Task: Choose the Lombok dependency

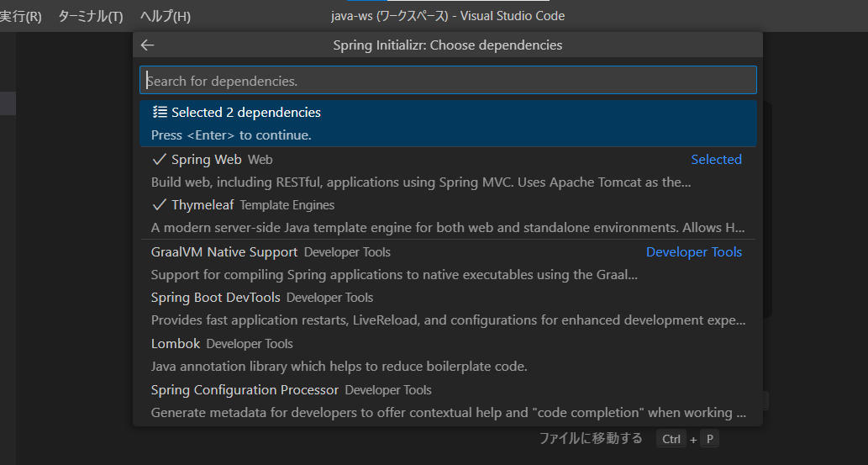Action: click(x=176, y=344)
